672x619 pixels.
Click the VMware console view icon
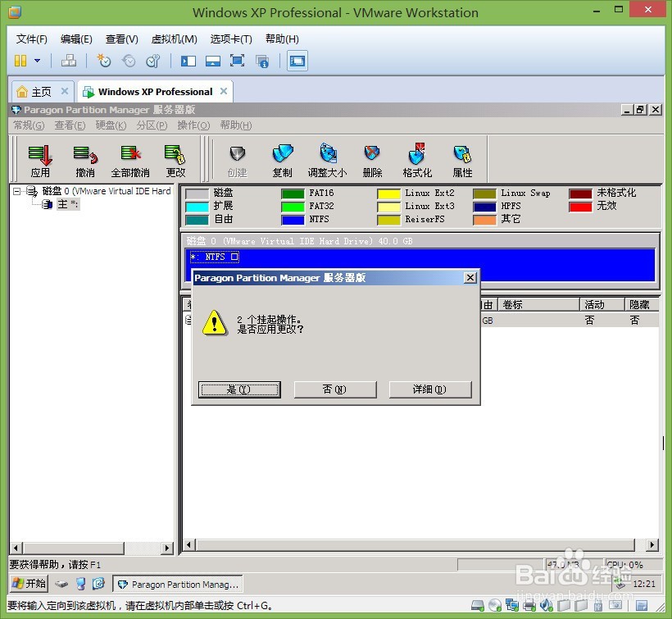coord(297,61)
